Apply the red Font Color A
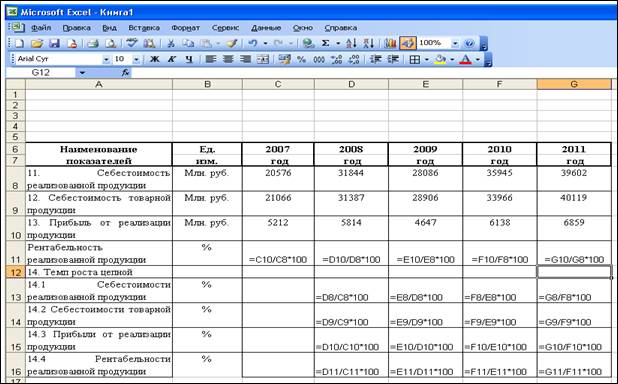618x384 pixels. pos(466,59)
